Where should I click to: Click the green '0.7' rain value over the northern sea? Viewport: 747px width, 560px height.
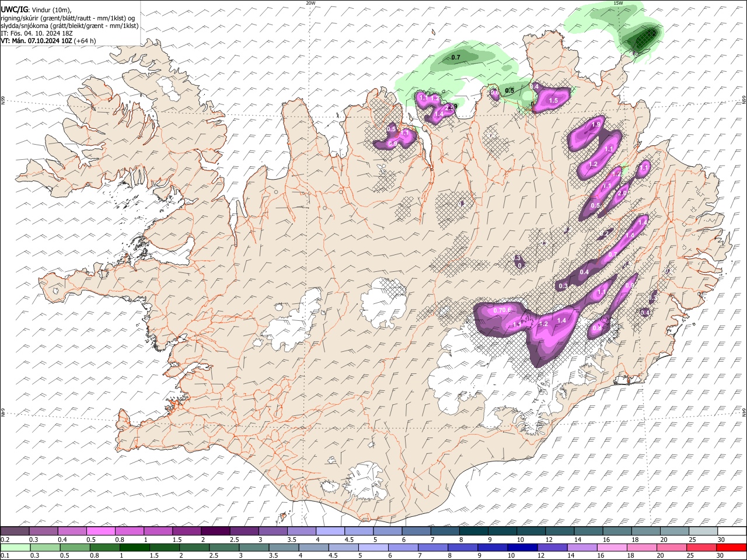tap(456, 57)
